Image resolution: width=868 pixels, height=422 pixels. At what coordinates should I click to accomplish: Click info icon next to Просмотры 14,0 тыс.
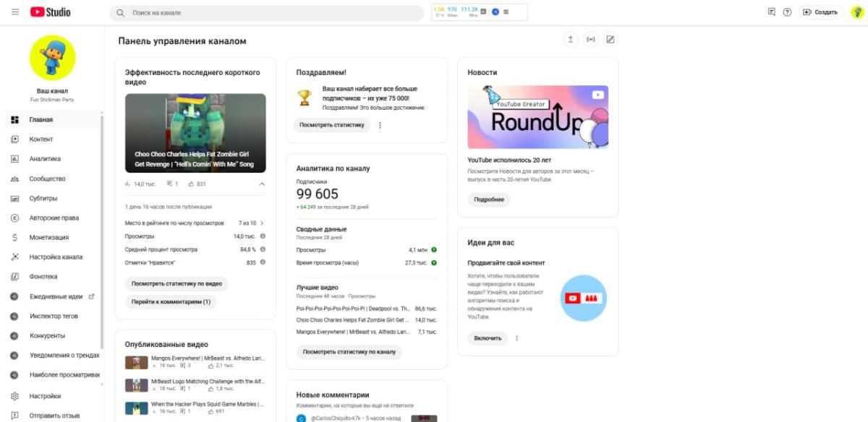263,236
